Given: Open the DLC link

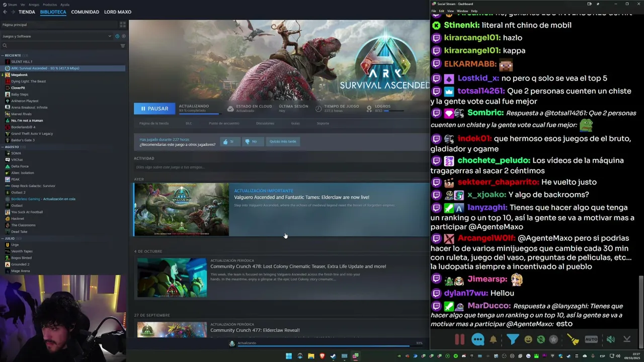Looking at the screenshot, I should pos(189,123).
